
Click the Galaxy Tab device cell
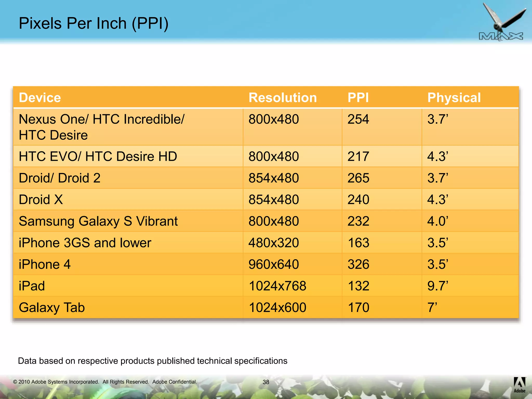[52, 307]
